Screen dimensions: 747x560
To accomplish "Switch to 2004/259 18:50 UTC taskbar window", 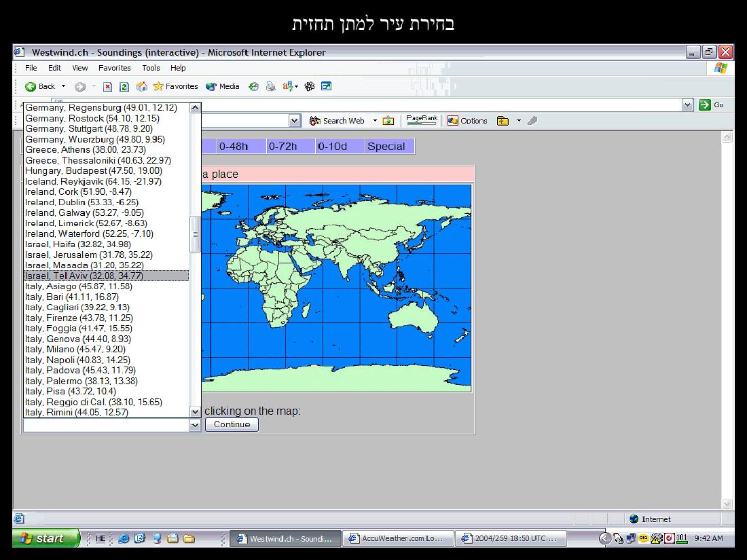I will (511, 538).
